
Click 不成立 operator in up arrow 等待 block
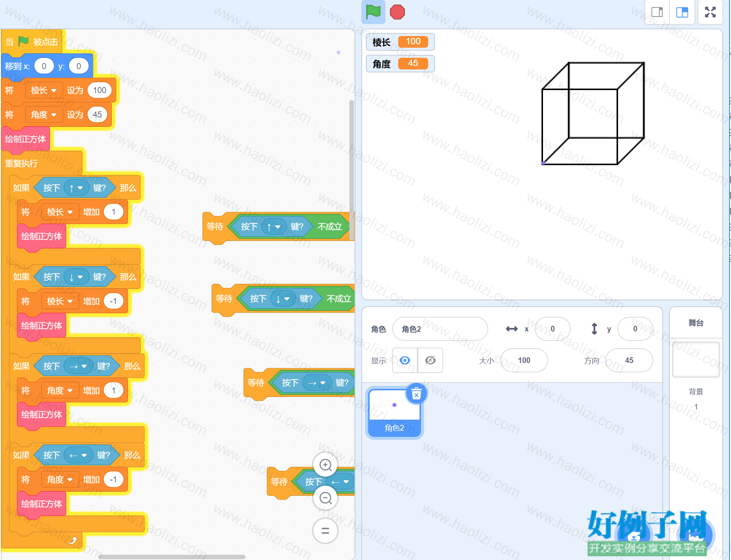[x=329, y=227]
